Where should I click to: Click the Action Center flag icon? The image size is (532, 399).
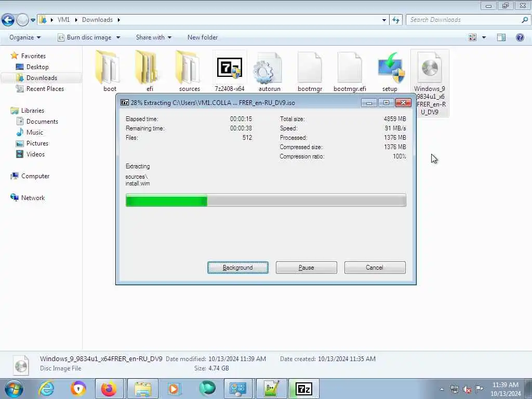tap(479, 389)
